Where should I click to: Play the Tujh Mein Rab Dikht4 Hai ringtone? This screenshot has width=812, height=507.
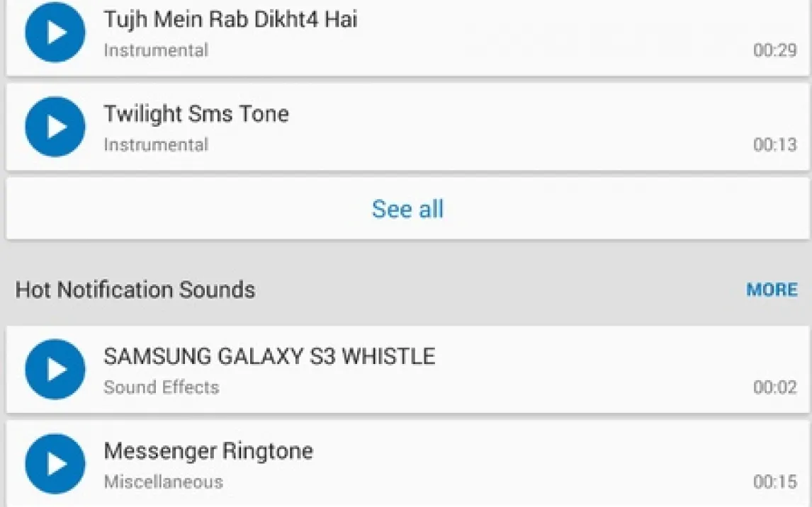click(x=55, y=33)
